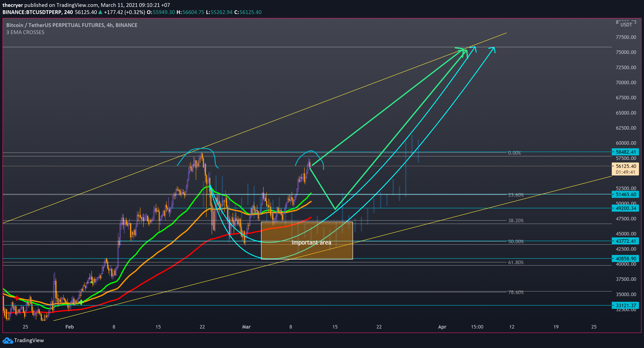This screenshot has height=348, width=644.
Task: Click the 51465.60 price label
Action: [x=625, y=194]
